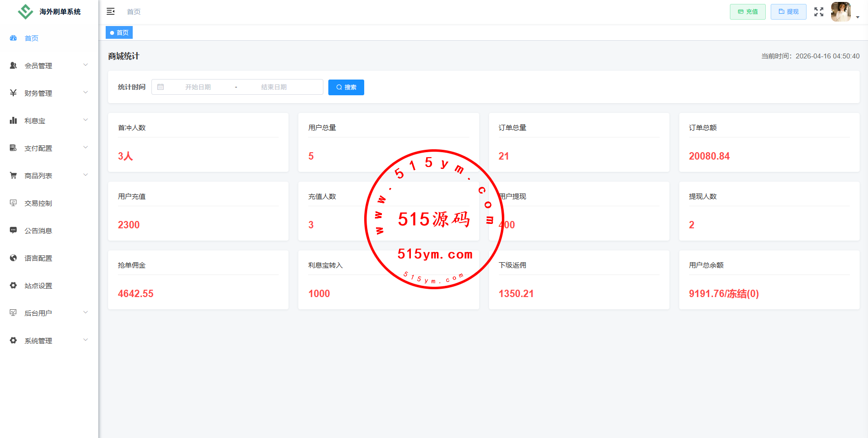Image resolution: width=868 pixels, height=438 pixels.
Task: Click the 交易控制 monitor icon
Action: tap(13, 203)
